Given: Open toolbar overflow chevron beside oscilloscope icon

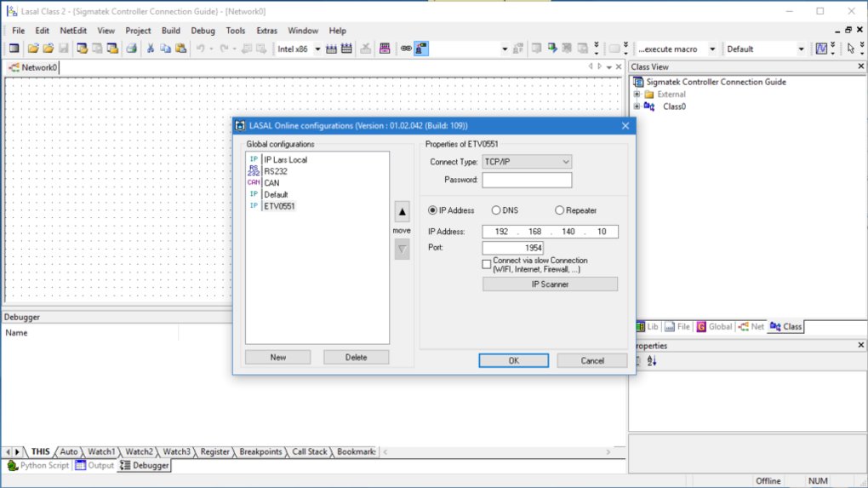Looking at the screenshot, I should [832, 49].
